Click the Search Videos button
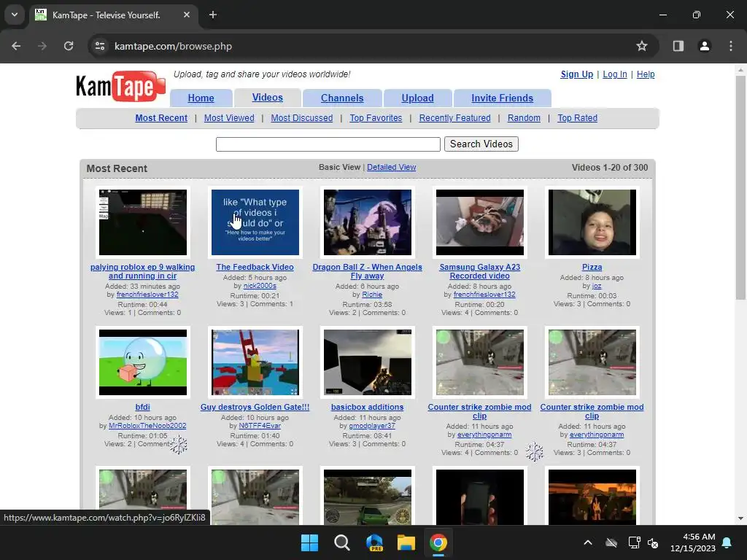The width and height of the screenshot is (747, 560). click(x=481, y=144)
